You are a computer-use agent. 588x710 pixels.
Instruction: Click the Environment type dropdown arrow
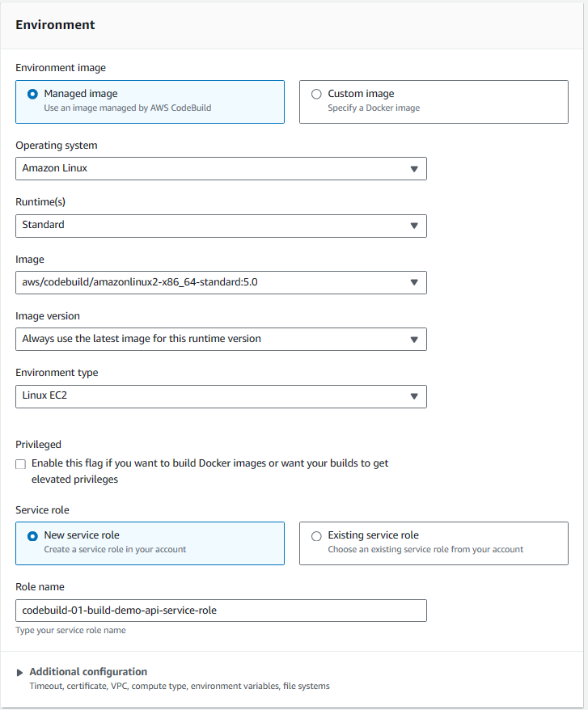coord(415,396)
